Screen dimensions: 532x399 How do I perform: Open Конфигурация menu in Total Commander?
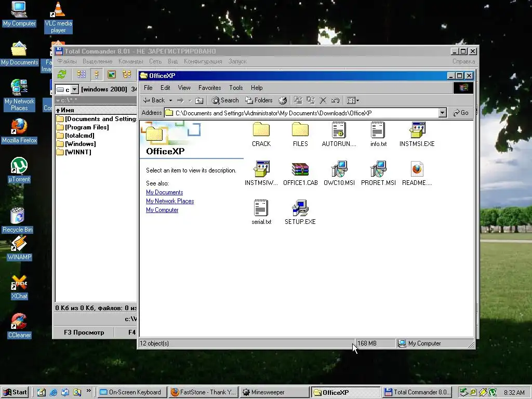pos(203,61)
